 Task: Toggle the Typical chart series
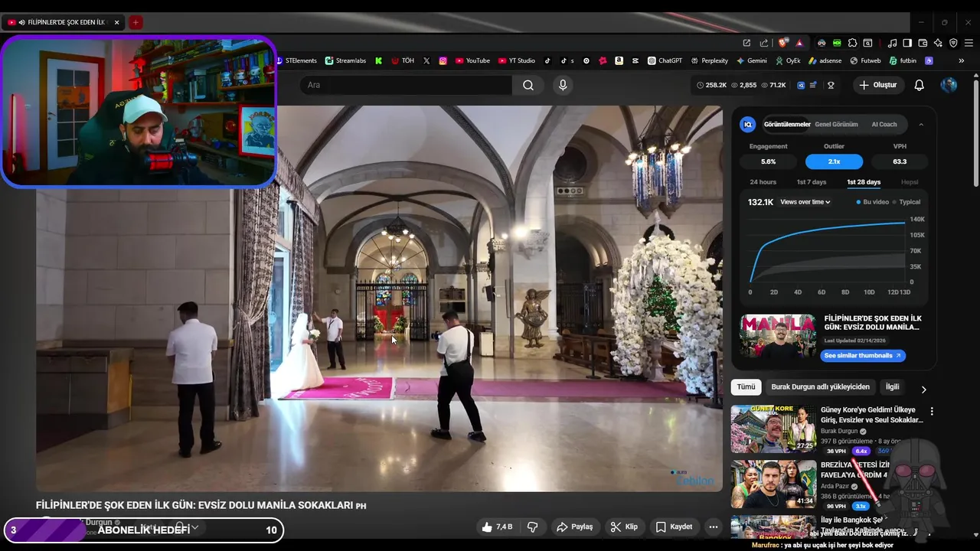point(906,202)
